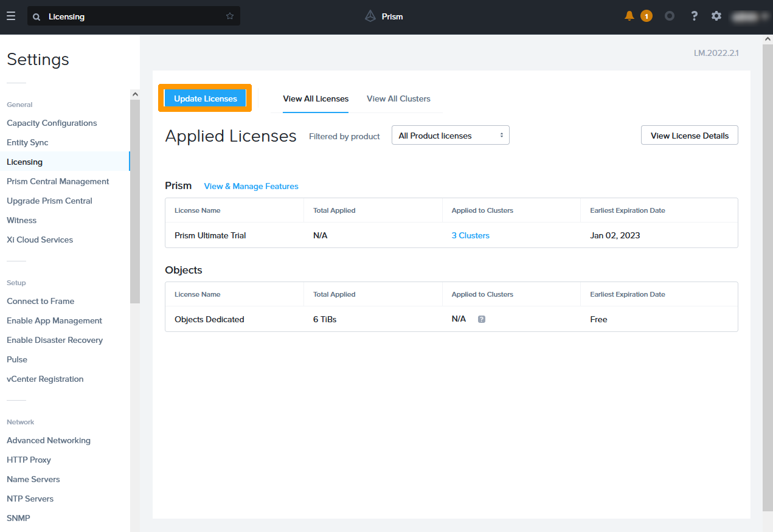The width and height of the screenshot is (773, 532).
Task: Click inside the Licensing search field
Action: tap(122, 16)
